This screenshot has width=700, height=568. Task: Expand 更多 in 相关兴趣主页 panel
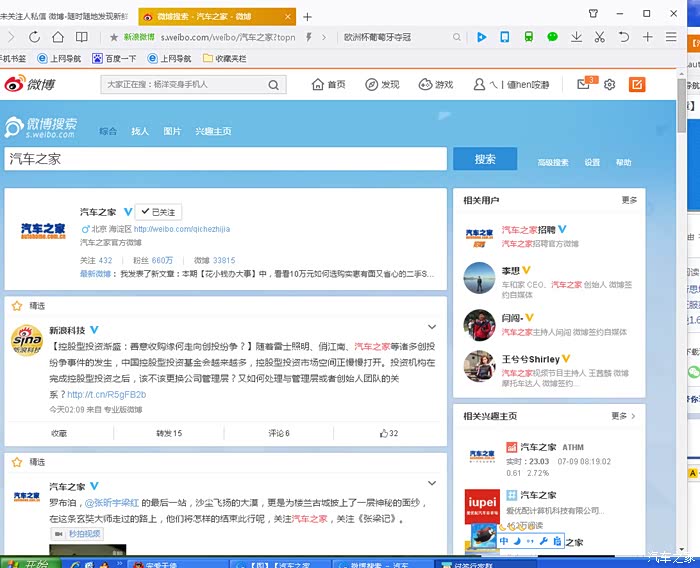623,416
